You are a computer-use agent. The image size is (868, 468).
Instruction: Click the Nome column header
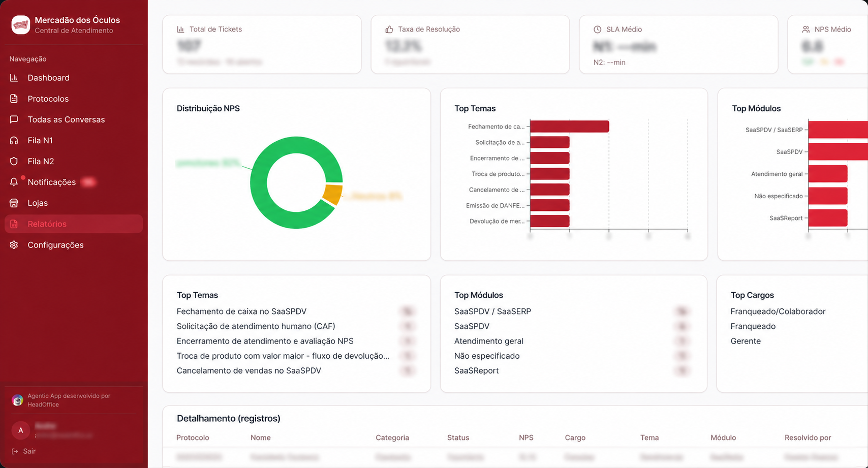click(261, 438)
